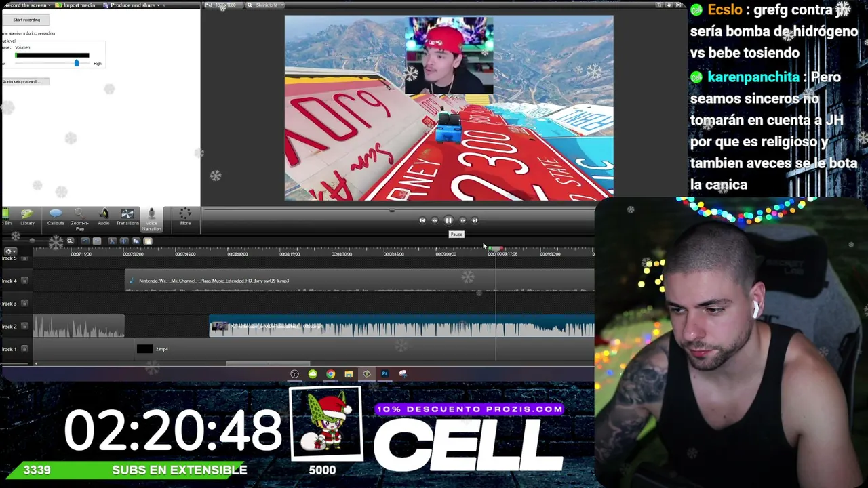
Task: Toggle the lock on Track 2
Action: coord(24,327)
